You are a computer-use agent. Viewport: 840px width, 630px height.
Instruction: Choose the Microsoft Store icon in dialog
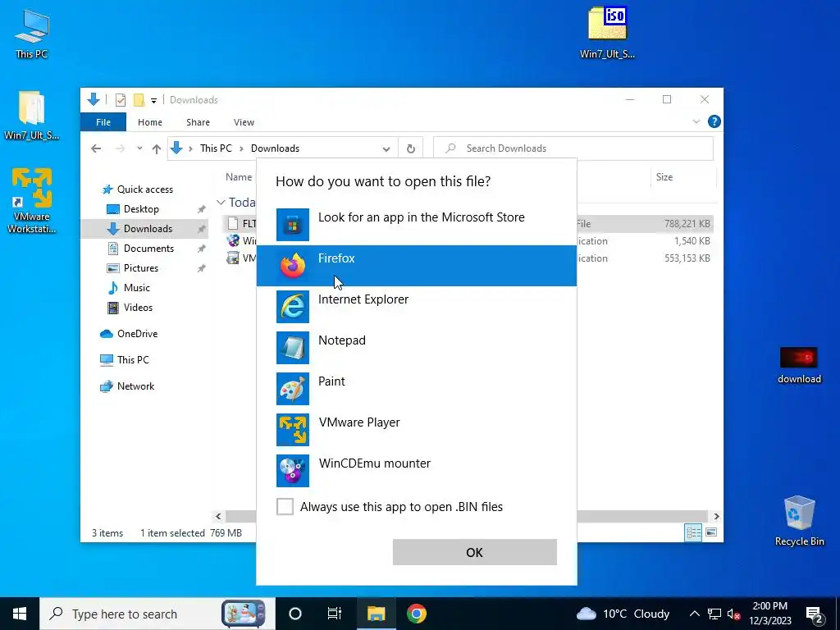[x=293, y=225]
